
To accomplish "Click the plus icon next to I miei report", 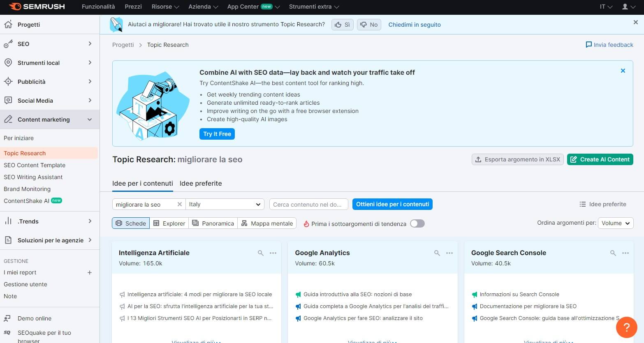I will (90, 272).
